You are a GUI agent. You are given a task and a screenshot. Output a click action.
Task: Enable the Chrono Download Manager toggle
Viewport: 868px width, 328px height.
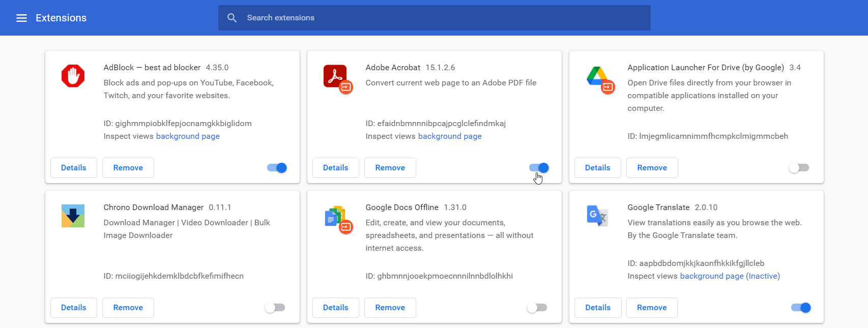[275, 308]
